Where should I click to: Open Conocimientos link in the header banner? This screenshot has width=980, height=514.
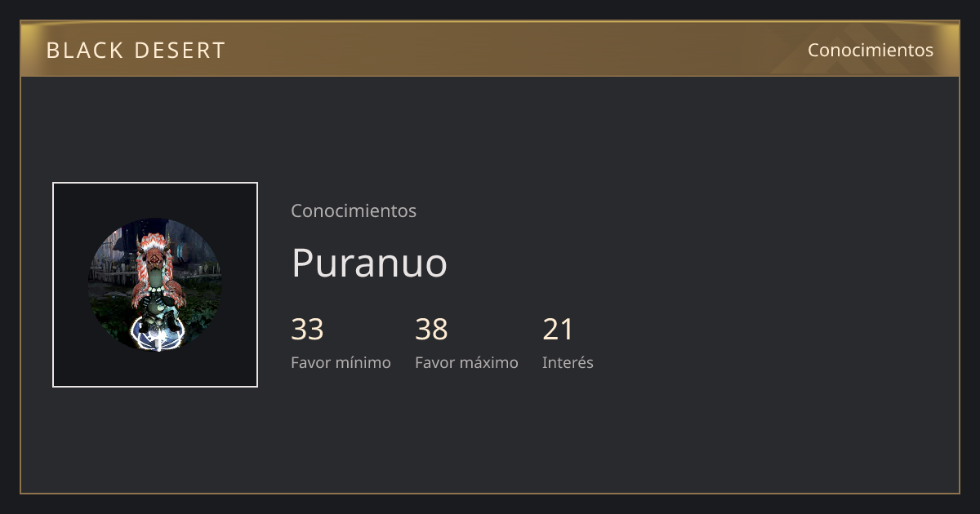coord(871,50)
